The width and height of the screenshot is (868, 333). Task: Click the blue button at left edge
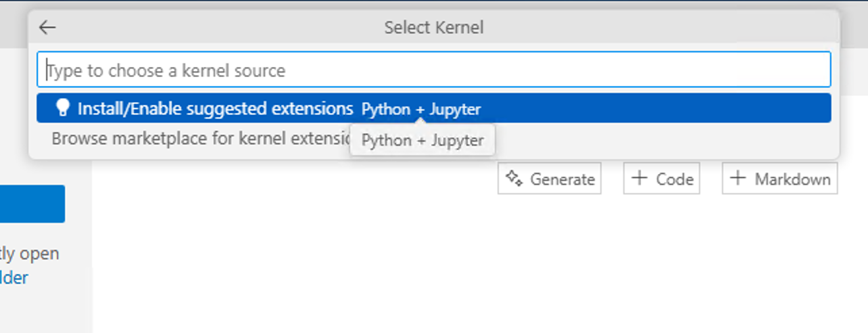(32, 204)
